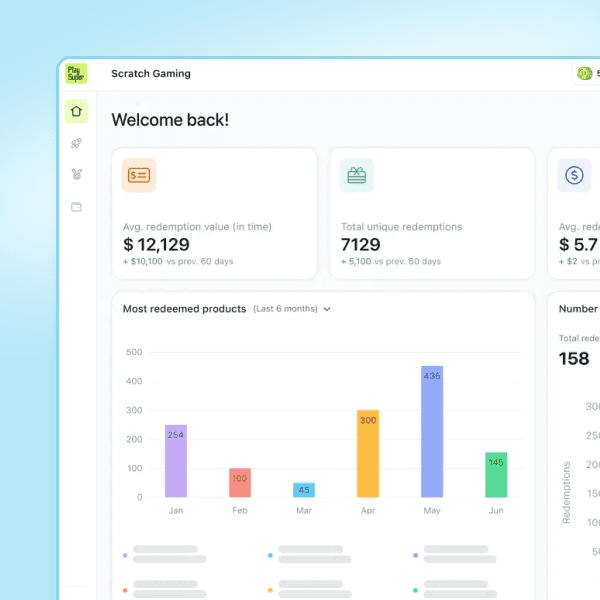
Task: Click the Jan bar labeled 254
Action: point(176,461)
